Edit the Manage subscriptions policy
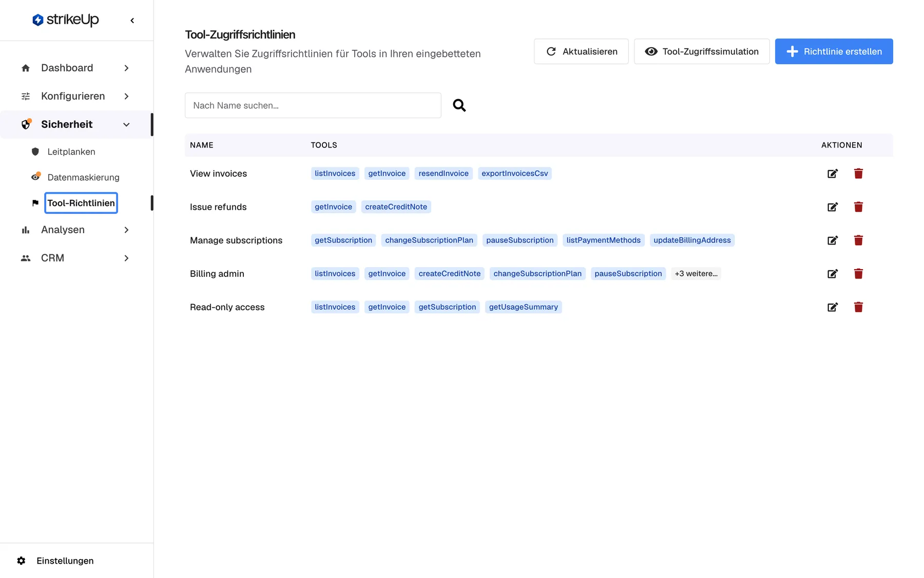This screenshot has width=924, height=578. 833,240
